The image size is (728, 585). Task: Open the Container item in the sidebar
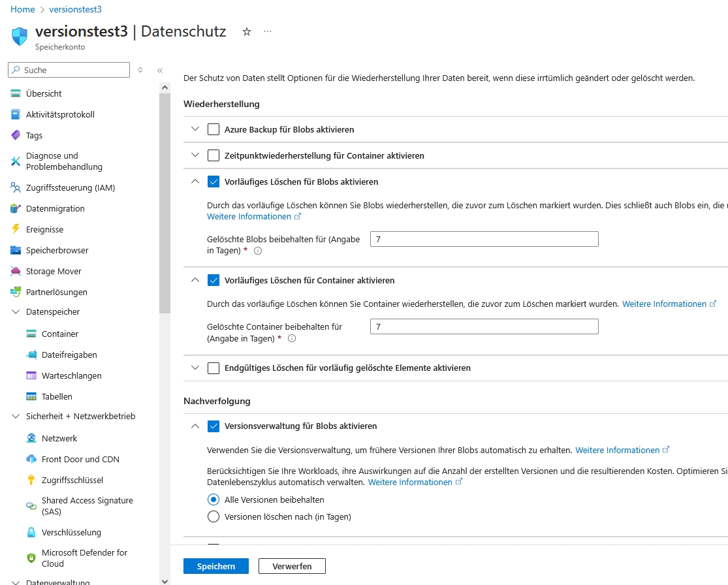tap(59, 334)
